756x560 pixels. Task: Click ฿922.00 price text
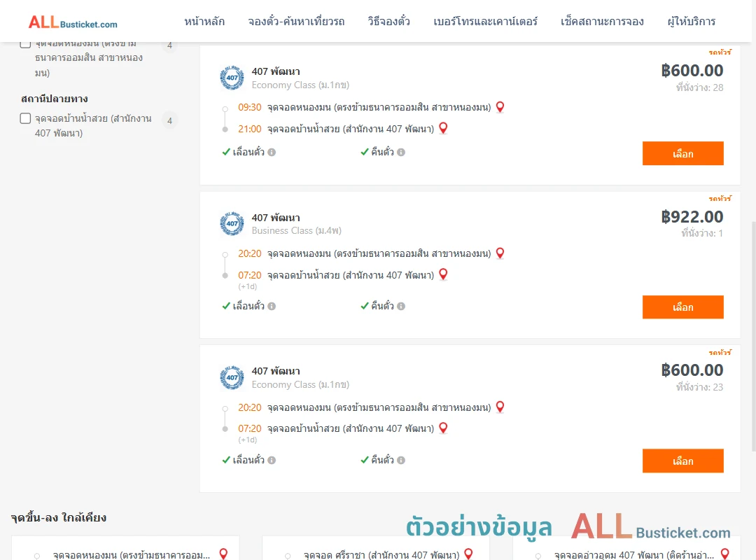point(692,217)
